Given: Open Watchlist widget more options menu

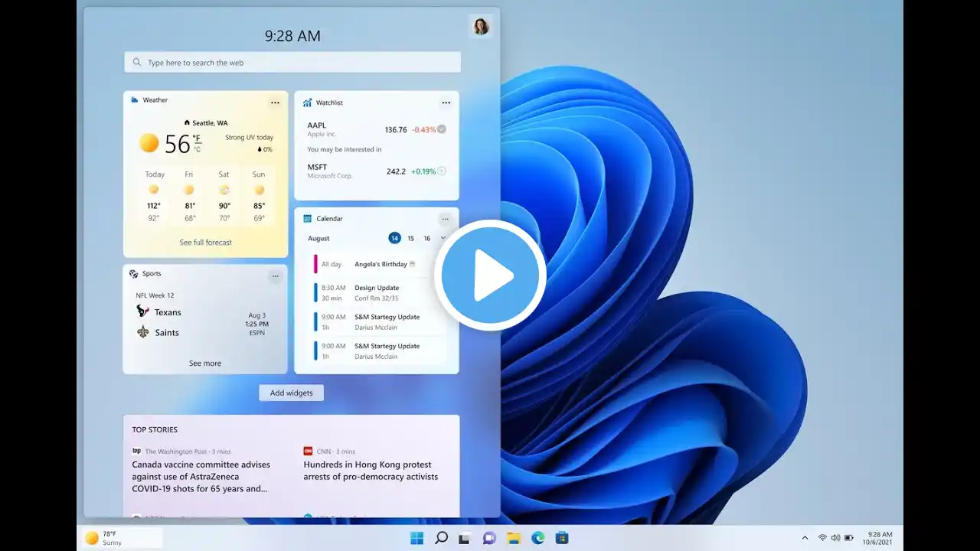Looking at the screenshot, I should tap(446, 103).
